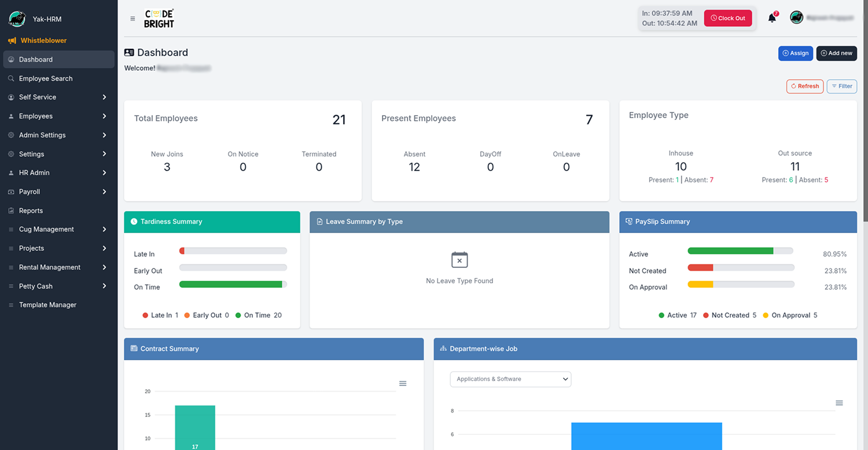Image resolution: width=868 pixels, height=450 pixels.
Task: Click the Yak-HRM logo icon
Action: 17,19
